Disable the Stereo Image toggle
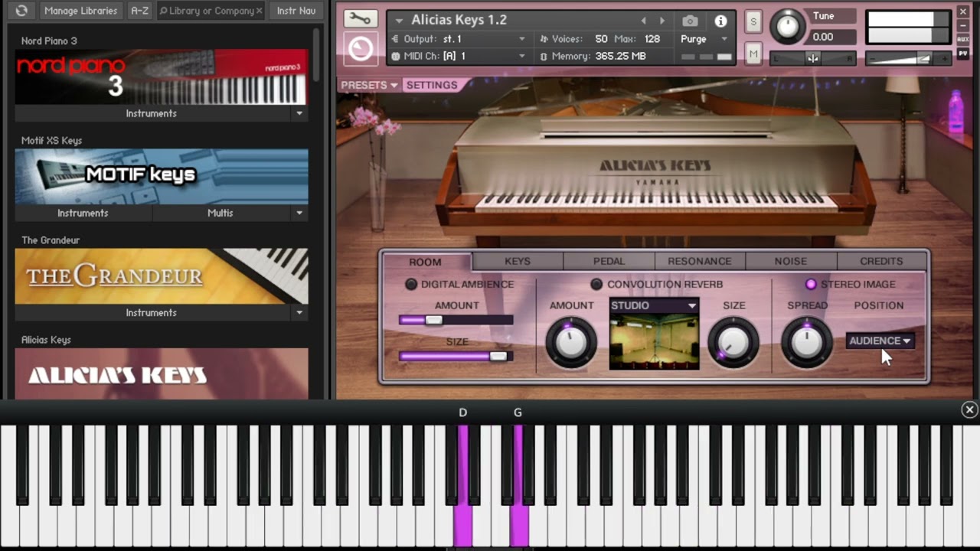The image size is (980, 551). pyautogui.click(x=811, y=284)
